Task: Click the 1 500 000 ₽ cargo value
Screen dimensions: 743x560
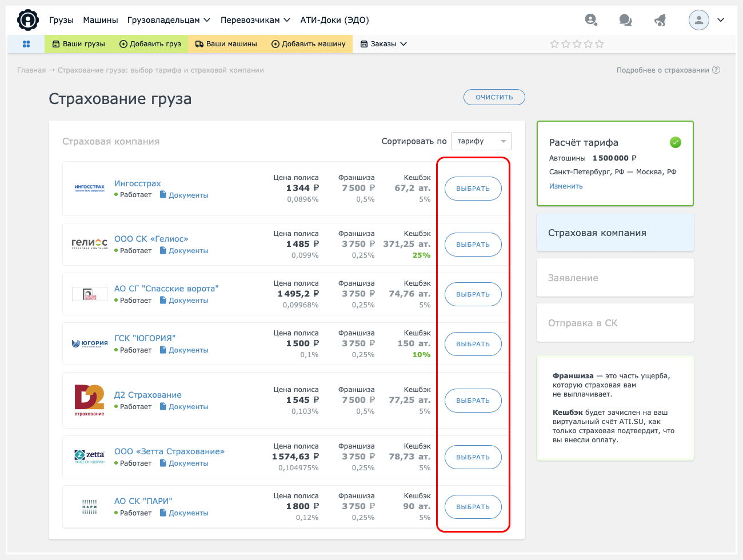Action: click(614, 158)
